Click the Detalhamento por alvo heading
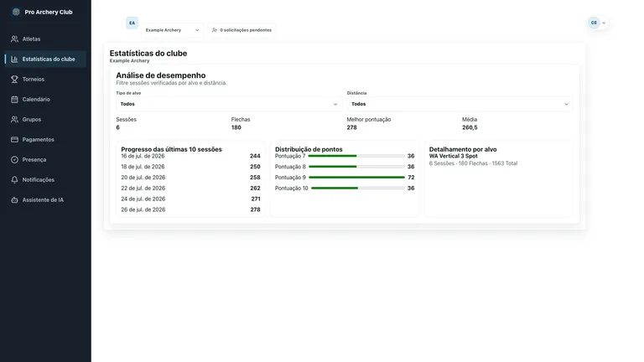 click(463, 149)
